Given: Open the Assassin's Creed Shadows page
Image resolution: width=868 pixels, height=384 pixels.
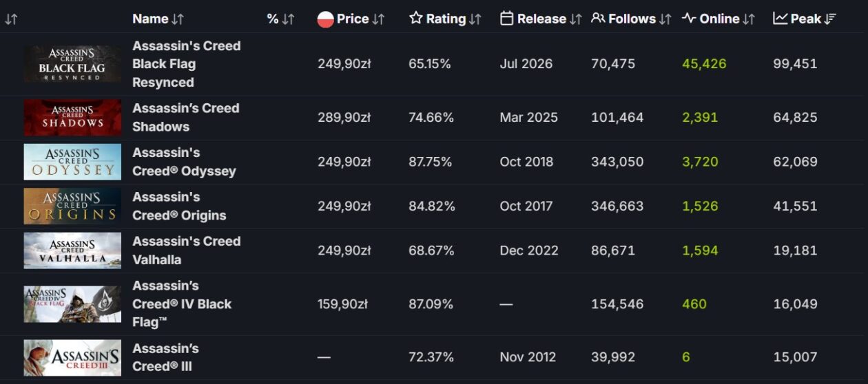Looking at the screenshot, I should tap(186, 117).
